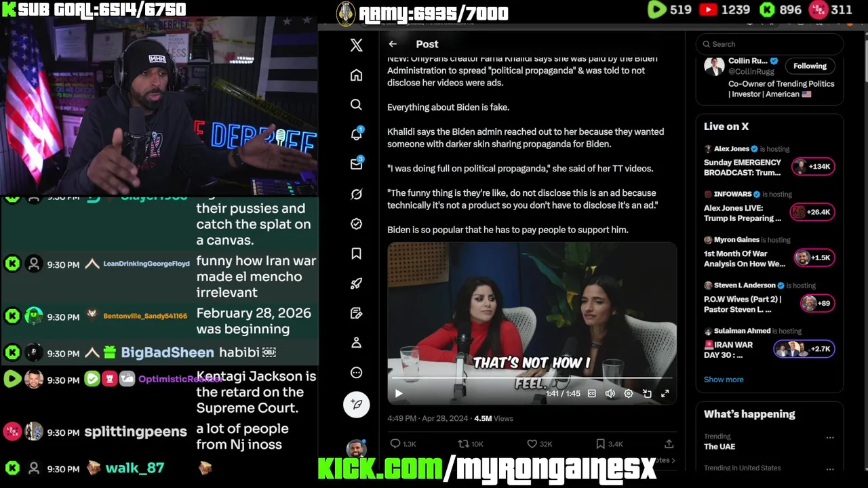Open the Articles icon in sidebar

(356, 313)
